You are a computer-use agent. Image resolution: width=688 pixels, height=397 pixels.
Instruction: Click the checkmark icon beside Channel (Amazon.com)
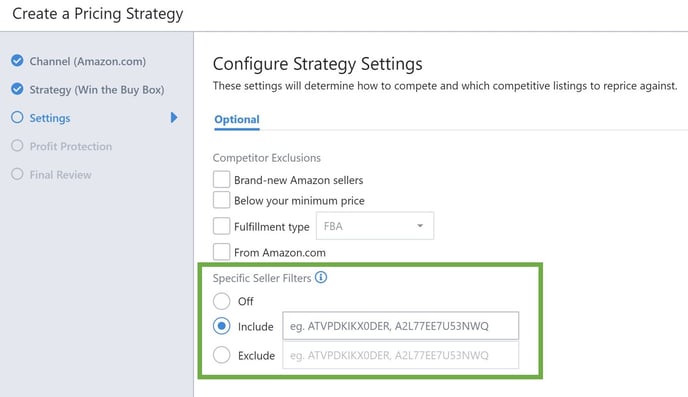(x=17, y=61)
